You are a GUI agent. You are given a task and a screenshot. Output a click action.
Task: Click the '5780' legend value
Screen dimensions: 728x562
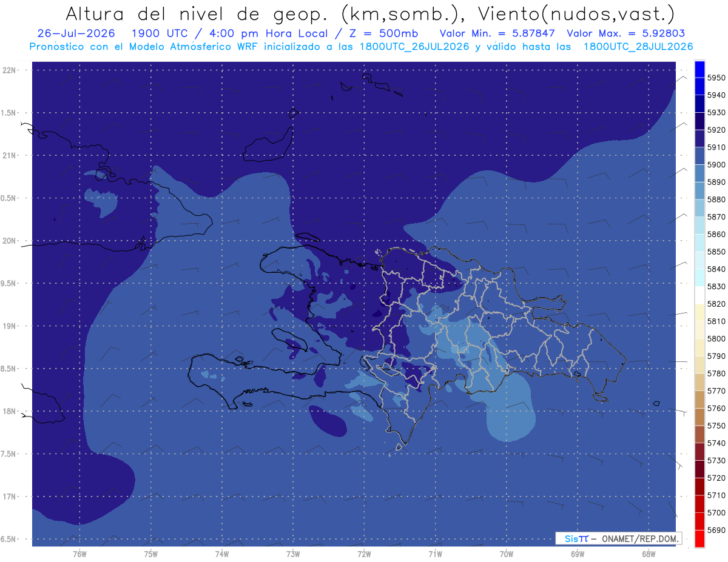coord(716,373)
